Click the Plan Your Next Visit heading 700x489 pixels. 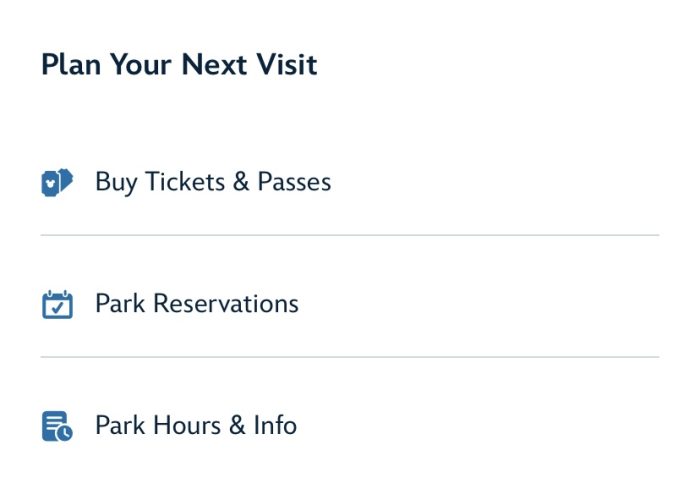coord(179,66)
